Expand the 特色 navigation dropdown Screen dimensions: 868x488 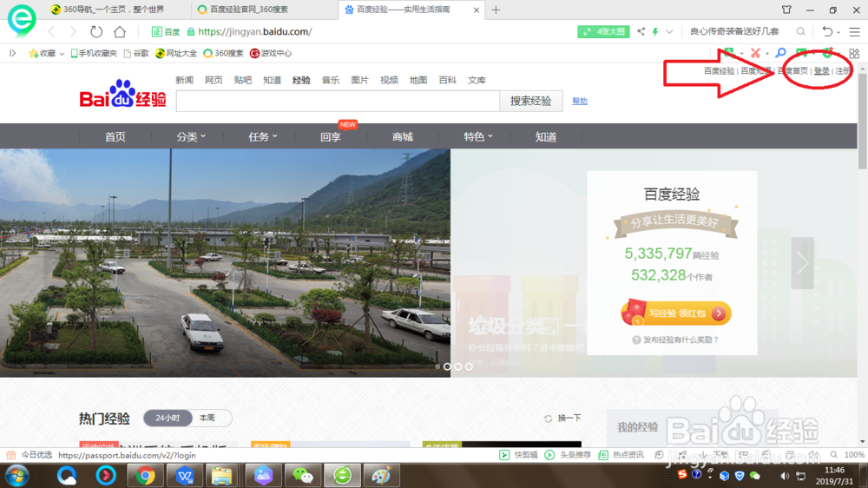coord(478,137)
